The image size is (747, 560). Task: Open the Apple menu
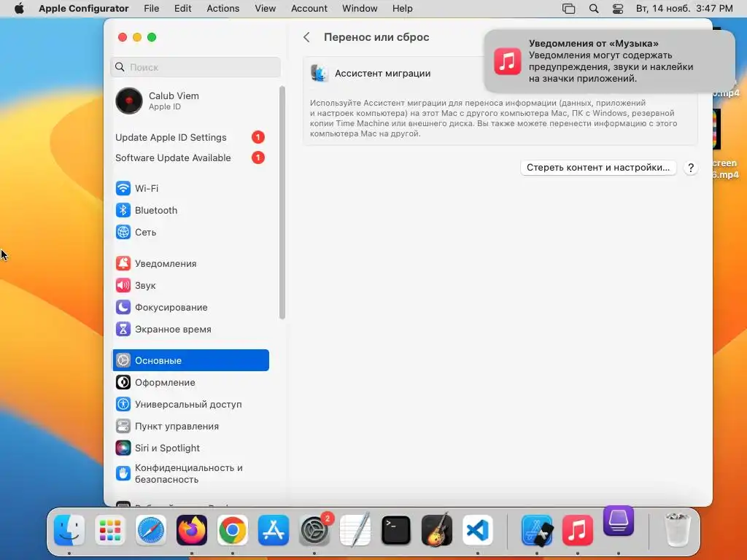pos(19,9)
